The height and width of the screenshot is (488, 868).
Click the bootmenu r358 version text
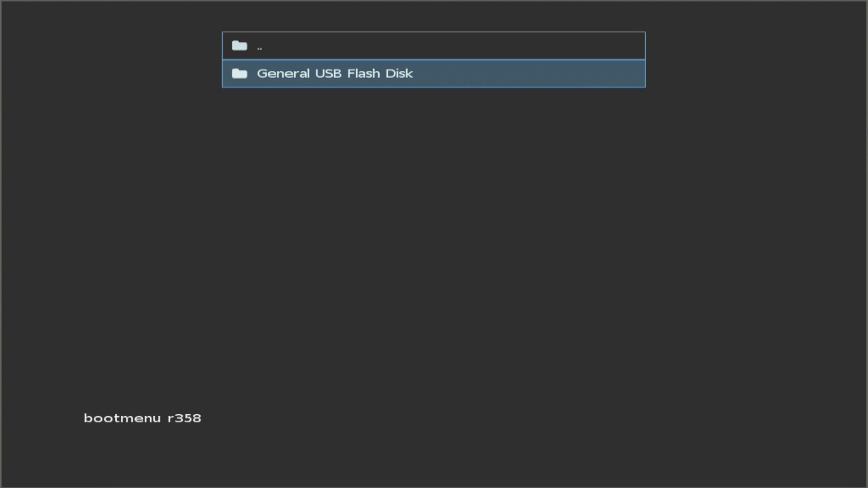[x=142, y=418]
